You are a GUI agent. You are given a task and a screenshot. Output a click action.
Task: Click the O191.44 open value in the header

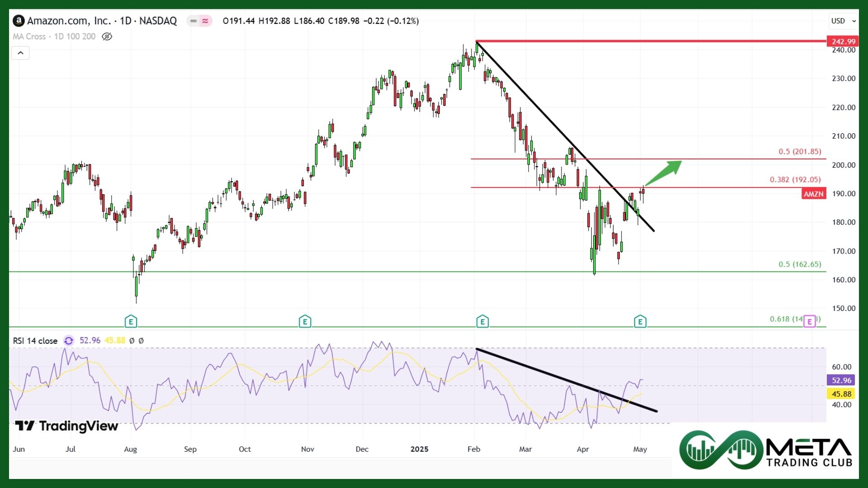click(239, 21)
